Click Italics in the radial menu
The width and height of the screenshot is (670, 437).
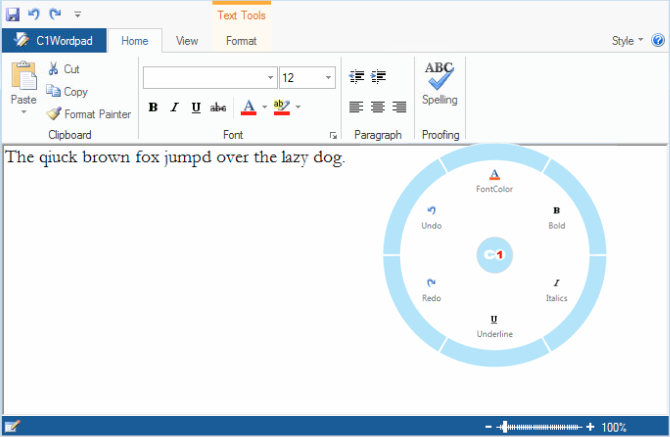tap(556, 290)
